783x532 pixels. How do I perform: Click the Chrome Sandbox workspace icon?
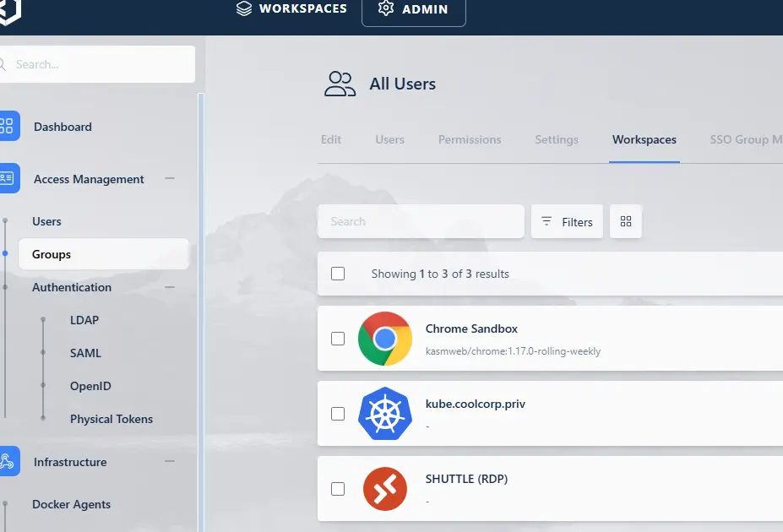[384, 339]
